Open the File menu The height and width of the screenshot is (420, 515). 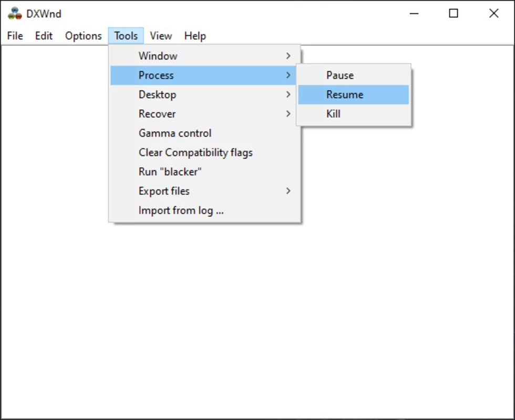pyautogui.click(x=15, y=36)
